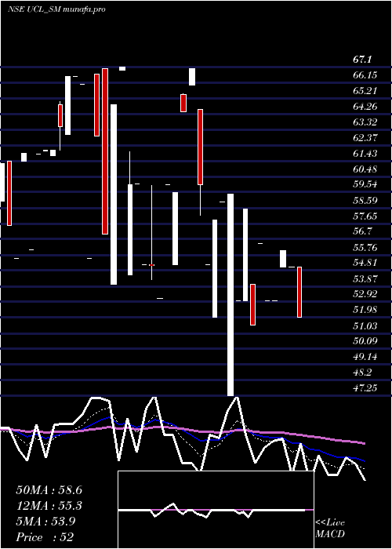Click the 61.43 price axis label
Viewport: 392px width, 549px height.
pos(365,154)
